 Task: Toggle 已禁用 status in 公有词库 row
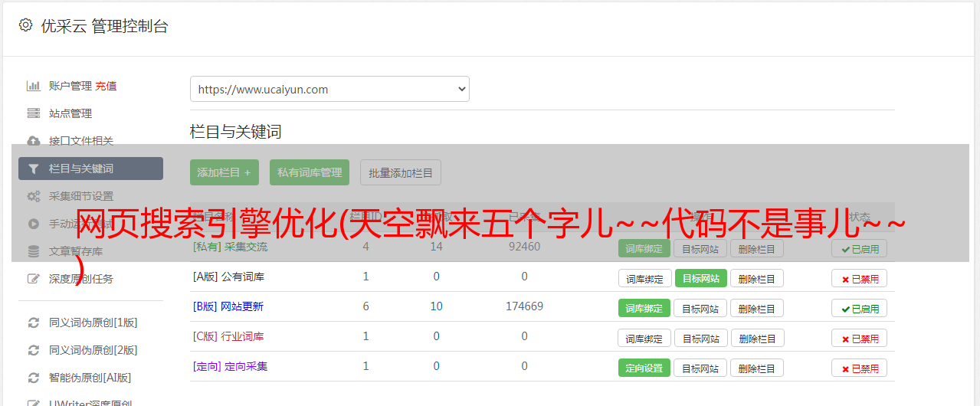point(860,278)
